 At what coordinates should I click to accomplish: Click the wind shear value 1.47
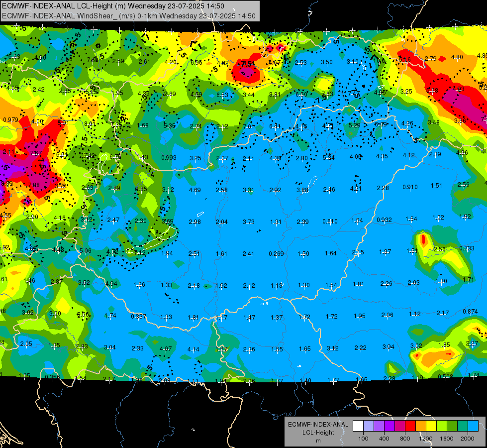pos(249,317)
